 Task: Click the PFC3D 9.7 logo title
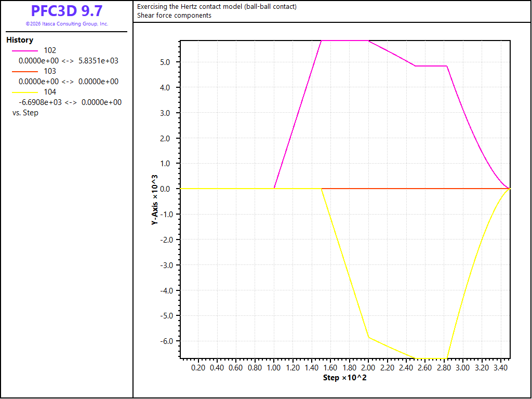[x=66, y=11]
